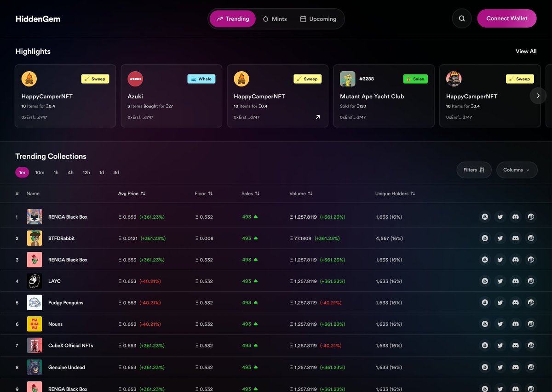Open the search magnifier icon
Screen dimensions: 552x392
[462, 19]
